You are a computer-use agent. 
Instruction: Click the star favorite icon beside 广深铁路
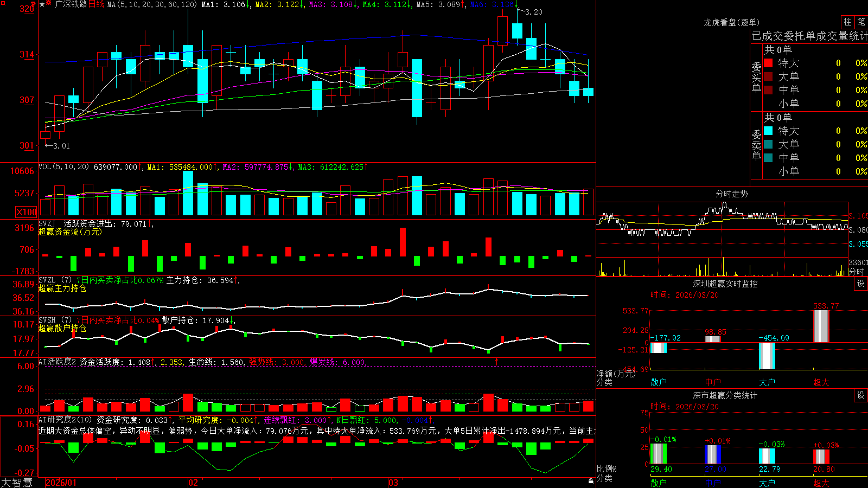(x=42, y=4)
